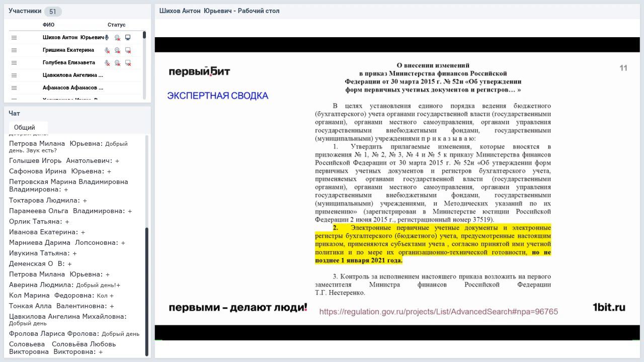Image resolution: width=644 pixels, height=362 pixels.
Task: Click chat message from Орлик Татьяна
Action: pos(39,222)
